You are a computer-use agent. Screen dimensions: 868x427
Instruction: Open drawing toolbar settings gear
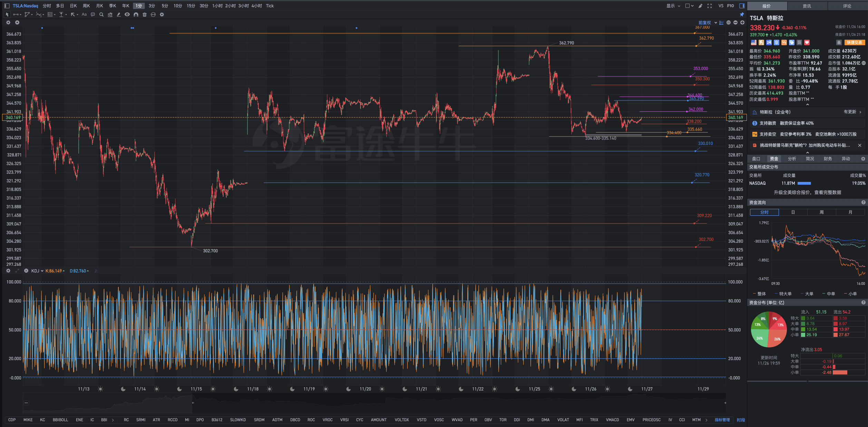[x=162, y=14]
